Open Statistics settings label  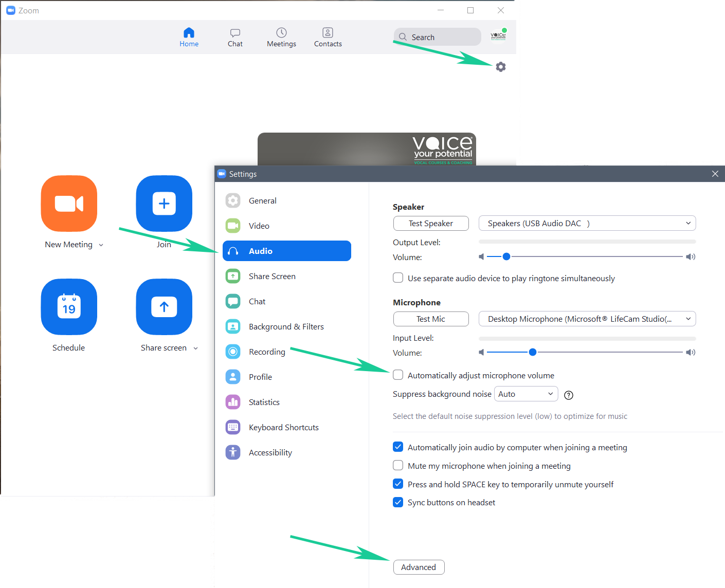(x=264, y=402)
